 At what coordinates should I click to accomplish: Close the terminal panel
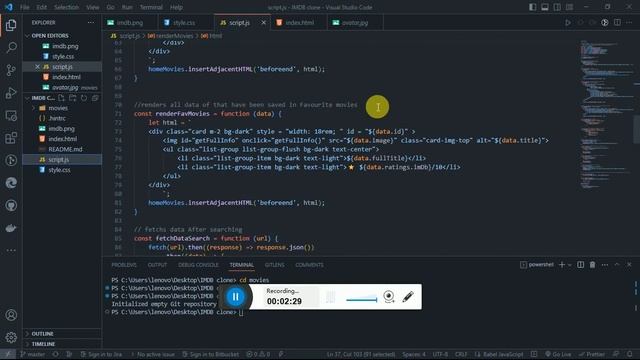coord(629,265)
